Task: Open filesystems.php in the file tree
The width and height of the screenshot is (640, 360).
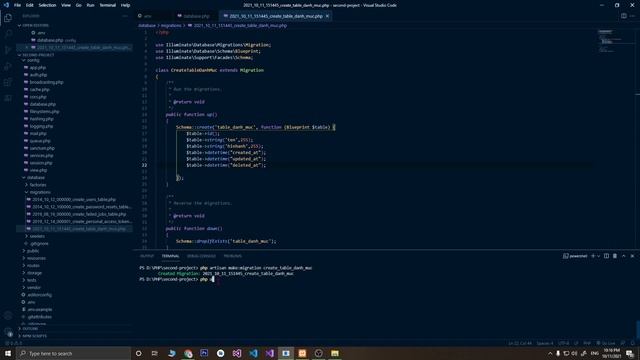Action: (44, 111)
